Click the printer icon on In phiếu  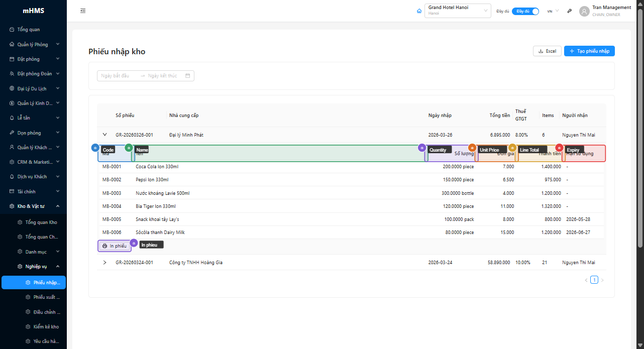pos(104,246)
